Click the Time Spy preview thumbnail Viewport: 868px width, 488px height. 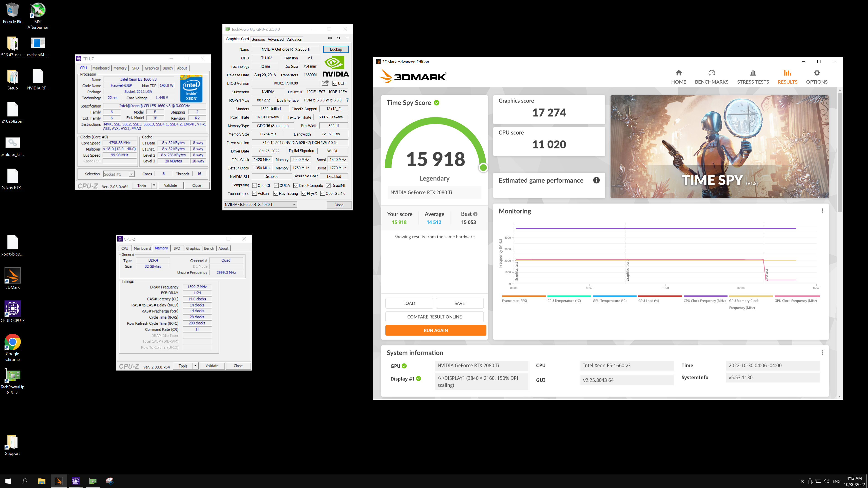coord(719,146)
